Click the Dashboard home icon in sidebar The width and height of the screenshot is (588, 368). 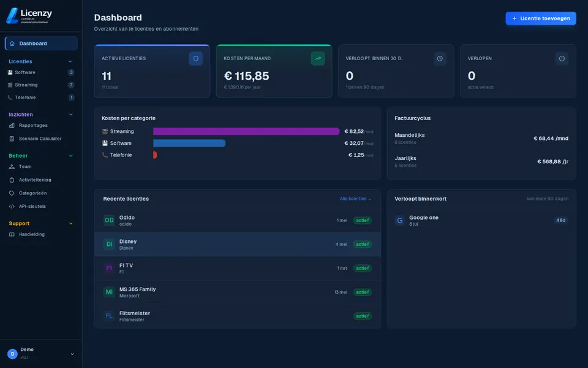coord(12,44)
